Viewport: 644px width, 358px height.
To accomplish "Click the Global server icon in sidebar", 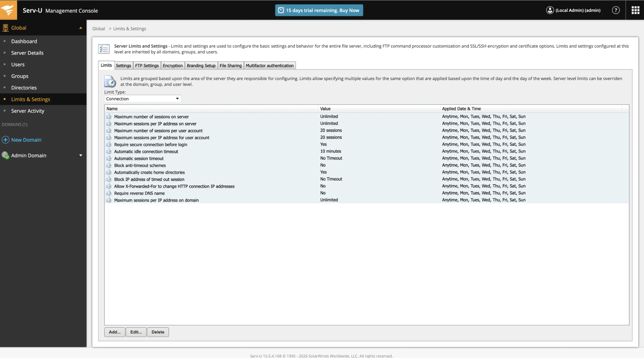I will click(5, 28).
